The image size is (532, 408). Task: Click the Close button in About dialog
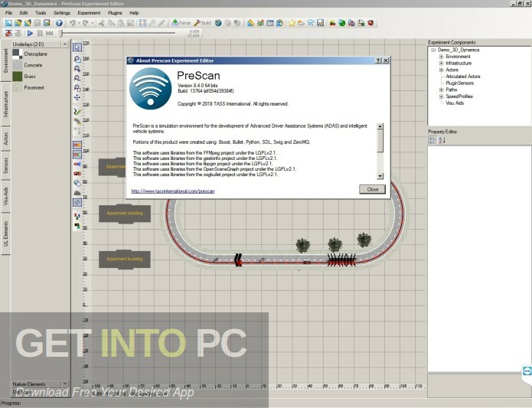[x=372, y=189]
